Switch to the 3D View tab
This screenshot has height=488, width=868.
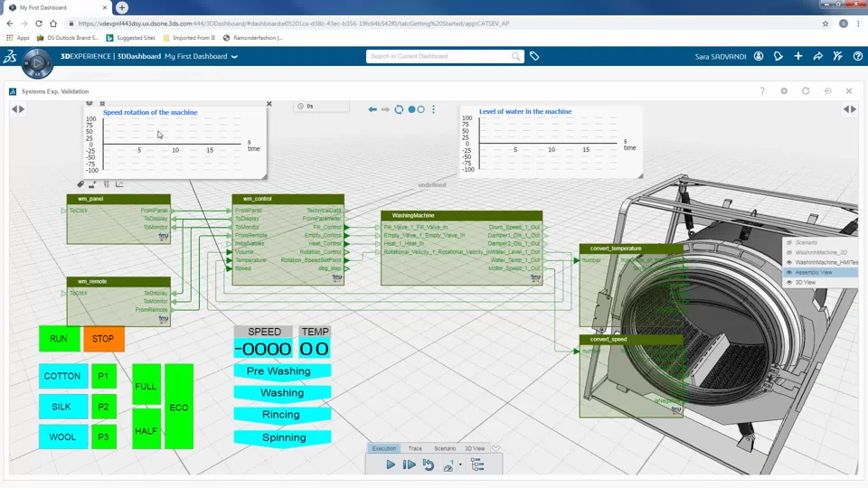(x=475, y=448)
